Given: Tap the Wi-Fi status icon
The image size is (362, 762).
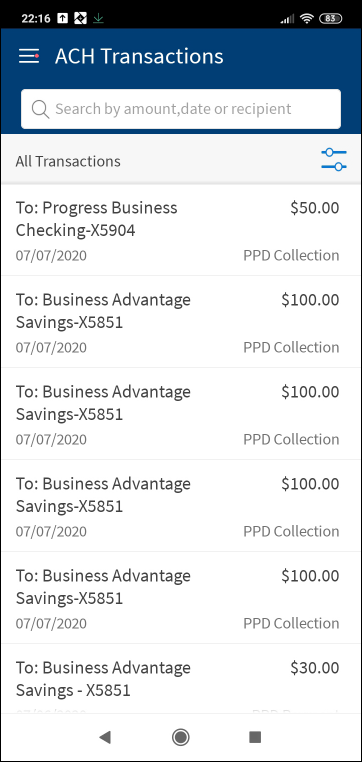Looking at the screenshot, I should pos(307,18).
